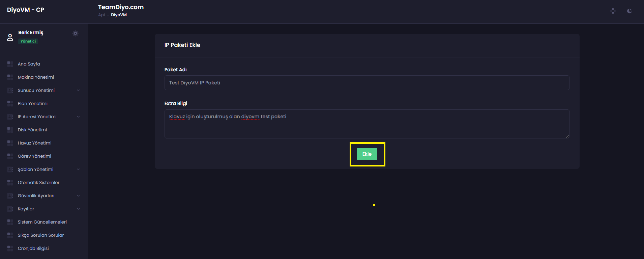Screen dimensions: 644x259
Task: Click the Paket Adı label
Action: [x=175, y=70]
